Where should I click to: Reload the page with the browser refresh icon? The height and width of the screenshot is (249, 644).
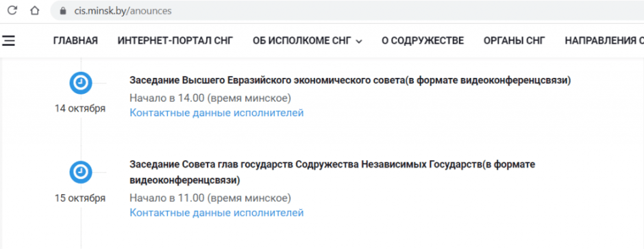coord(12,11)
